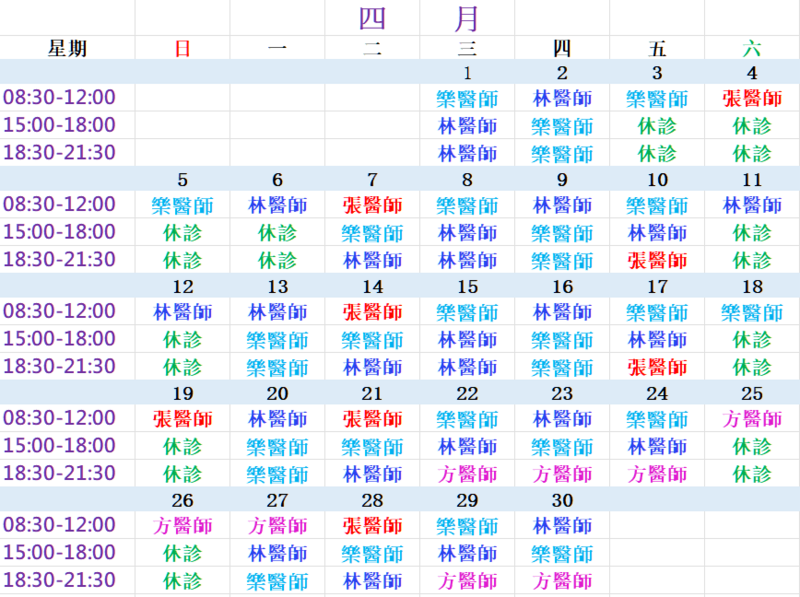This screenshot has width=800, height=597.
Task: Select date number 14 in the calendar
Action: tap(372, 287)
